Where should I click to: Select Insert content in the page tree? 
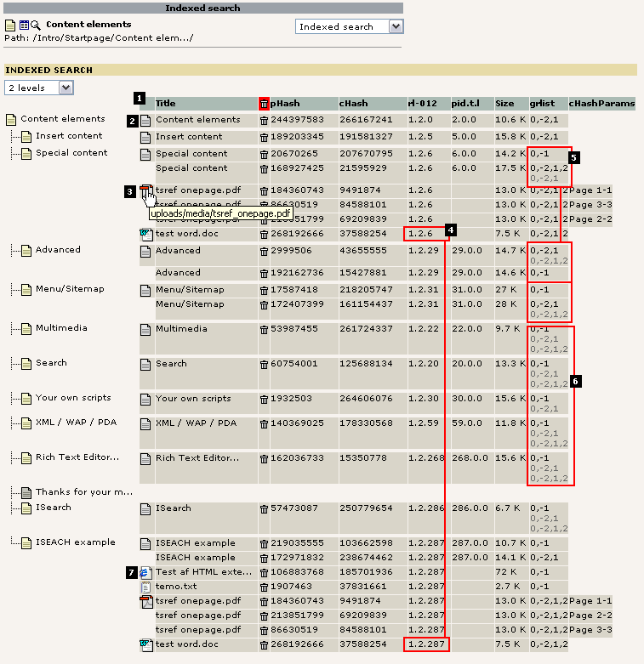point(69,136)
